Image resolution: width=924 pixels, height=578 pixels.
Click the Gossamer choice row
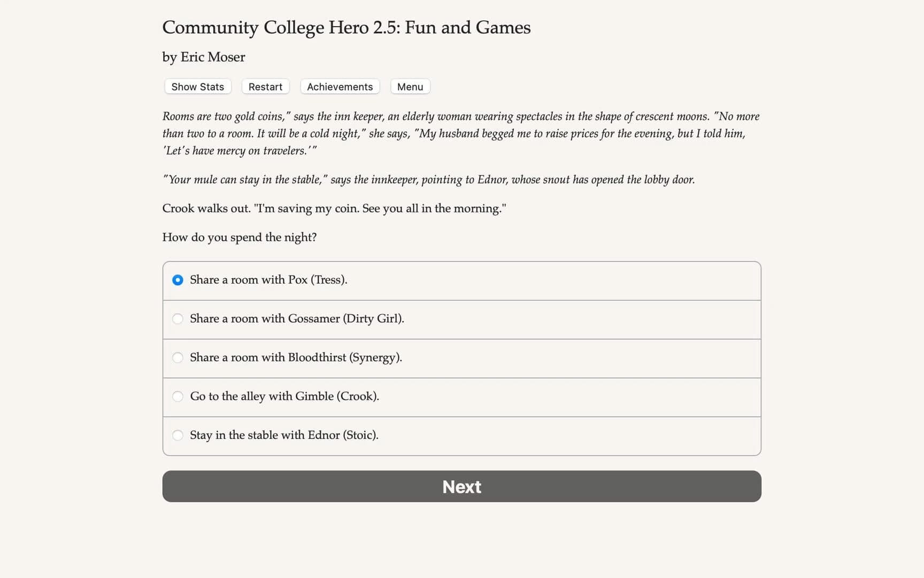coord(461,319)
